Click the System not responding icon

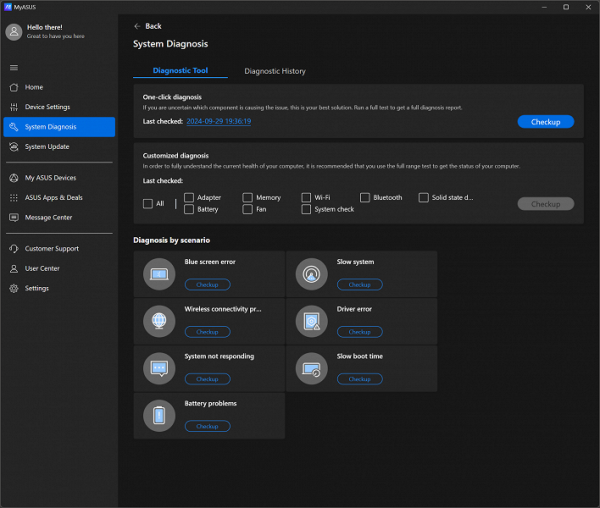tap(159, 368)
